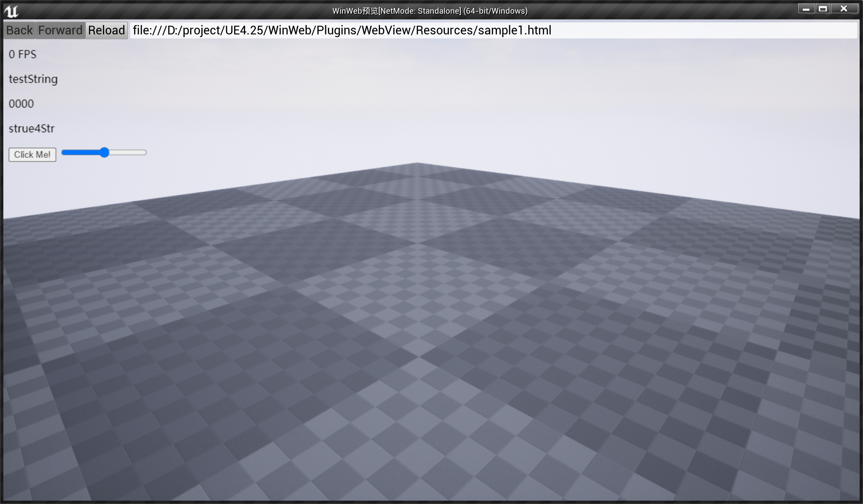Viewport: 863px width, 504px height.
Task: Click the Unreal Engine logo icon
Action: (11, 11)
